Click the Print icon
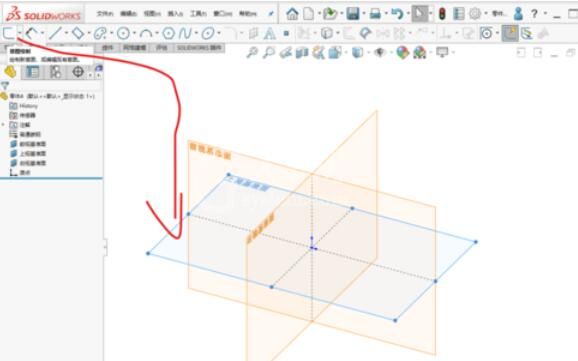 375,14
